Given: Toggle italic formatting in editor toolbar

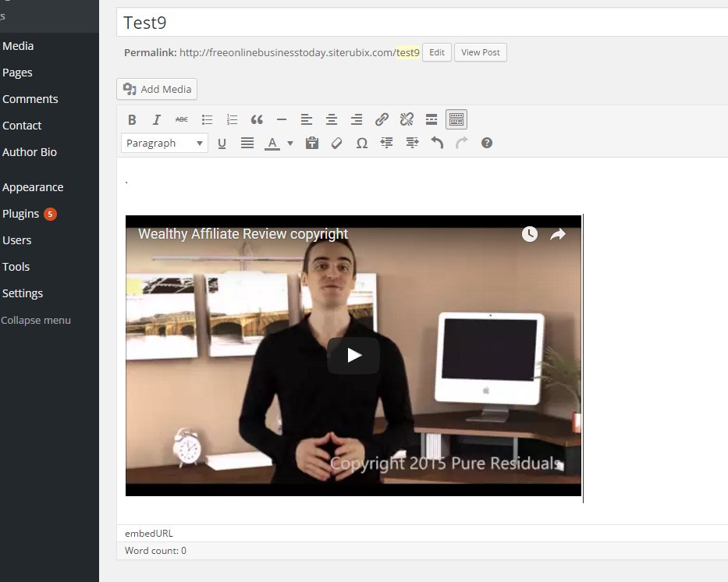Looking at the screenshot, I should pos(157,119).
